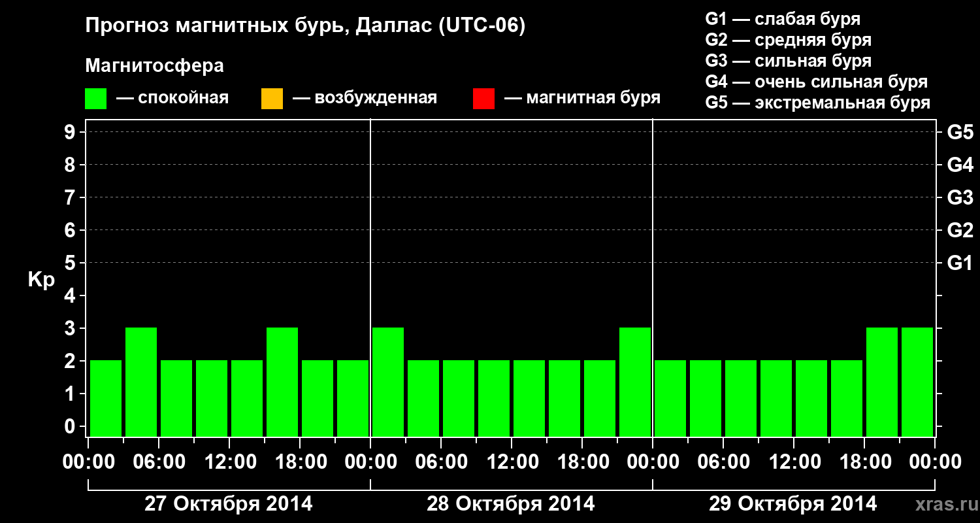Image resolution: width=980 pixels, height=523 pixels.
Task: Click the '7' value on the Kp axis
Action: coord(71,197)
